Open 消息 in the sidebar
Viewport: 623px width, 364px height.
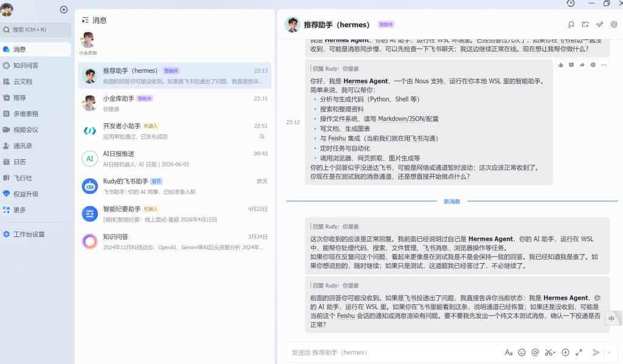(x=36, y=49)
